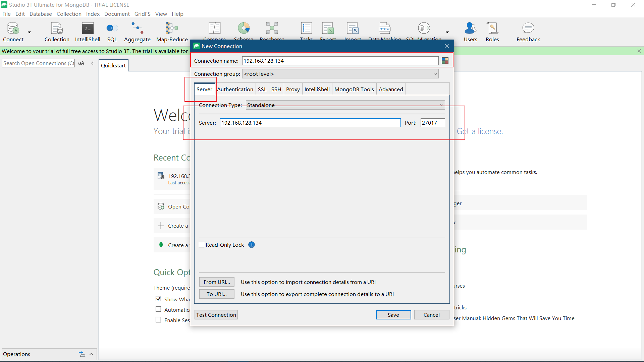Click the Operations clear icon
644x362 pixels.
[82, 354]
